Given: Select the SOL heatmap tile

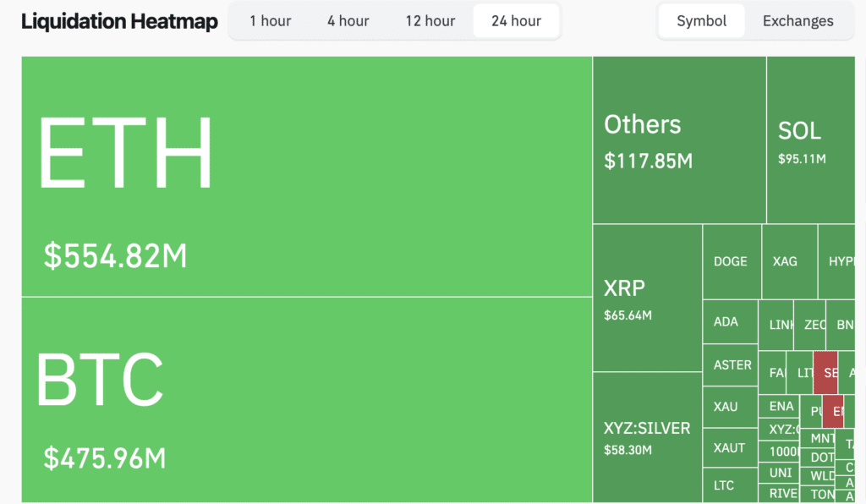Looking at the screenshot, I should coord(811,140).
